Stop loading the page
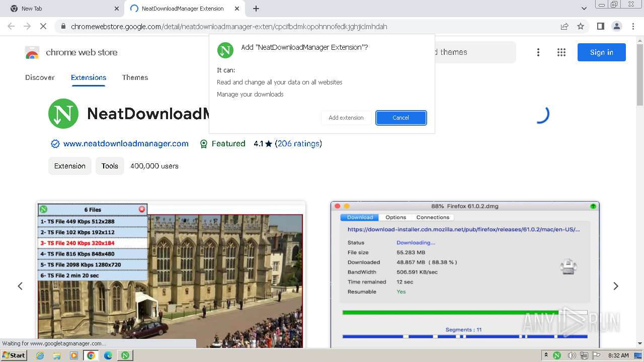644x362 pixels. click(x=43, y=26)
